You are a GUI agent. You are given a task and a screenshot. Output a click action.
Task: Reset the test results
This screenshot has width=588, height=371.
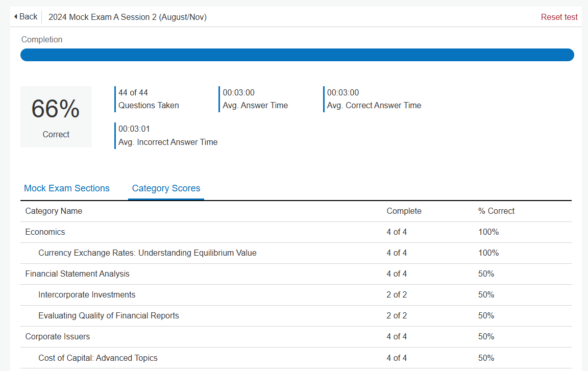(x=559, y=17)
